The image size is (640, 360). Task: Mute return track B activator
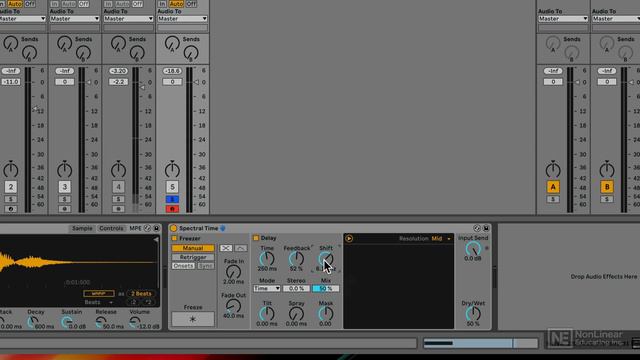(607, 187)
